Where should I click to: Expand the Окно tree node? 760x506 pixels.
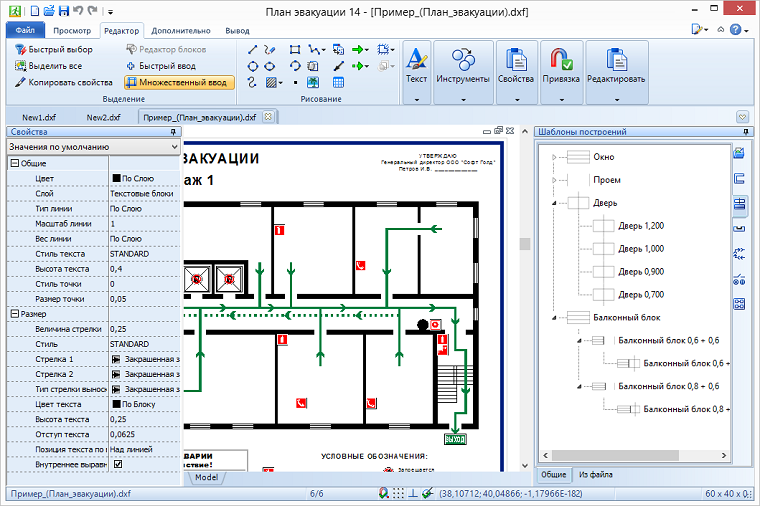553,157
